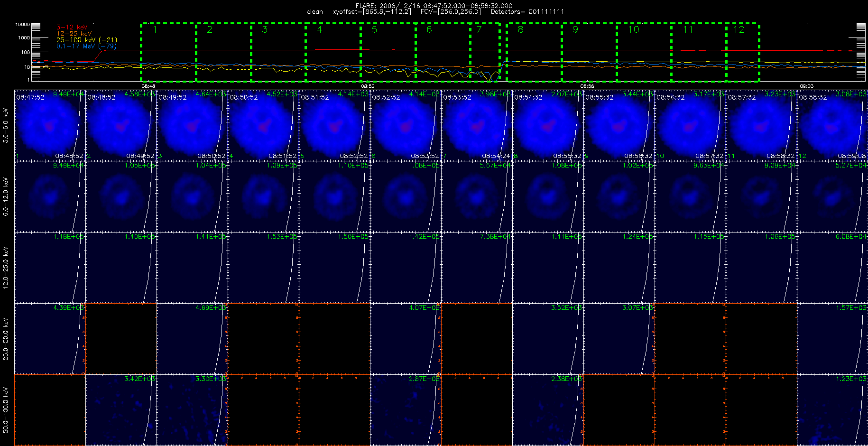The height and width of the screenshot is (446, 868).
Task: Click the '08:56' time axis label
Action: tap(587, 86)
